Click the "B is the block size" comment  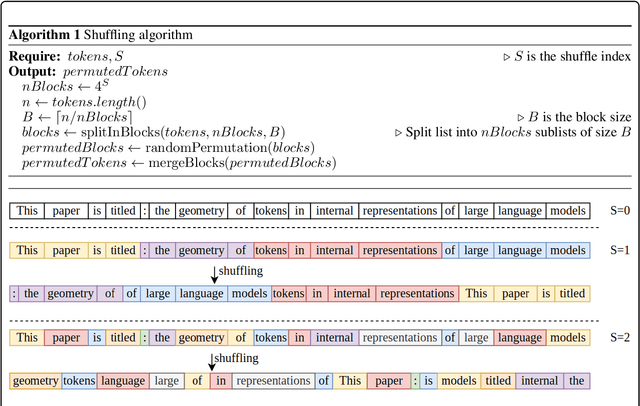(574, 116)
